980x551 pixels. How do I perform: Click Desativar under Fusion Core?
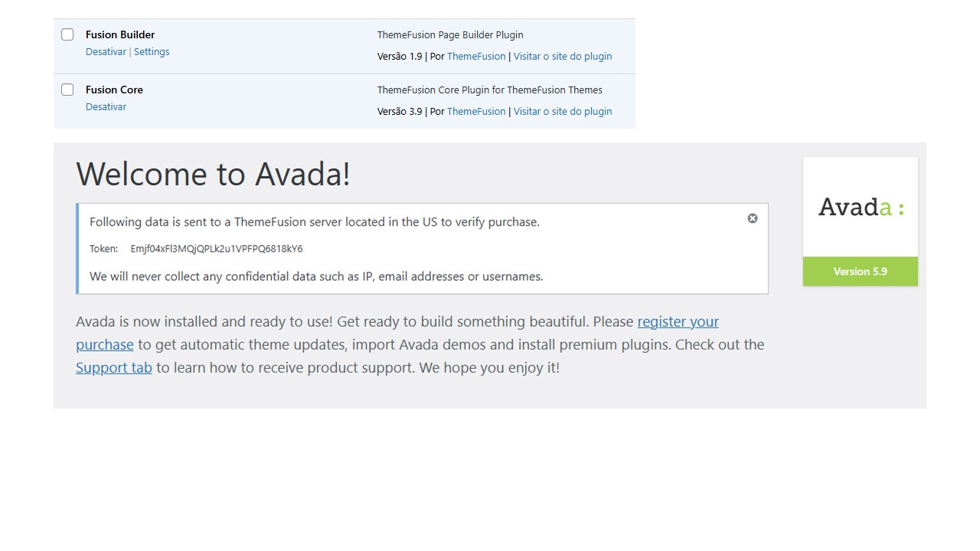(106, 107)
